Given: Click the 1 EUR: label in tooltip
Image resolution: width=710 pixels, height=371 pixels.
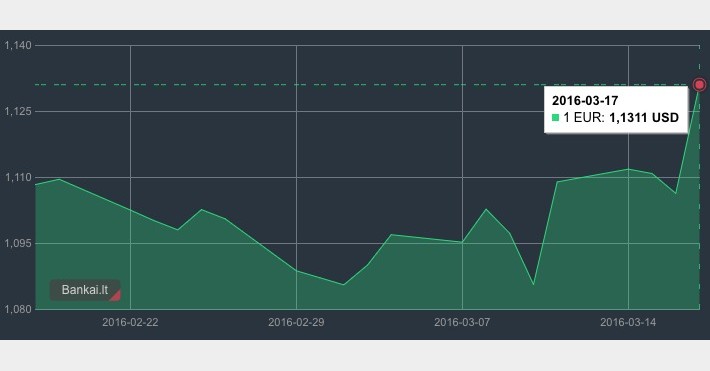Looking at the screenshot, I should tap(584, 118).
